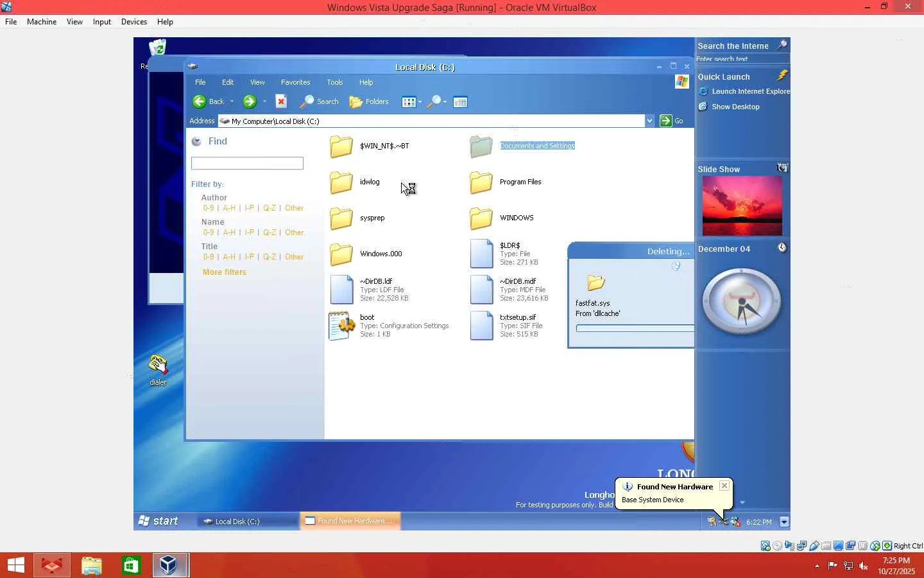
Task: Click the VirtualBox USB devices indicator
Action: [x=814, y=546]
